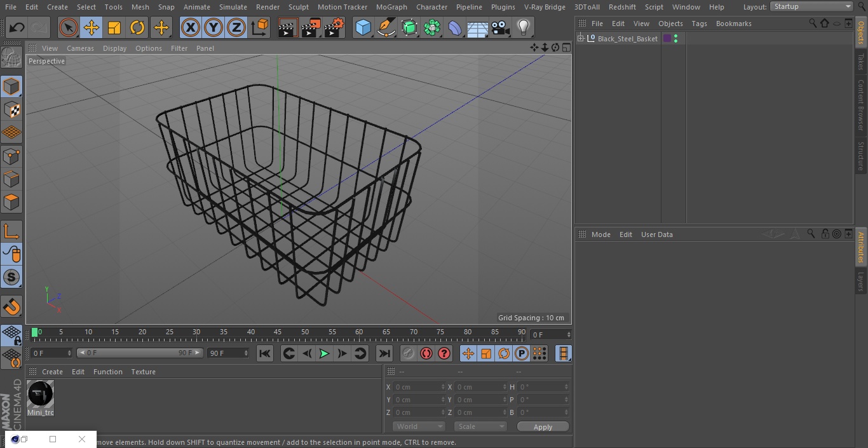The image size is (868, 448).
Task: Expand the Black_Steel_Basket object tree
Action: click(580, 39)
